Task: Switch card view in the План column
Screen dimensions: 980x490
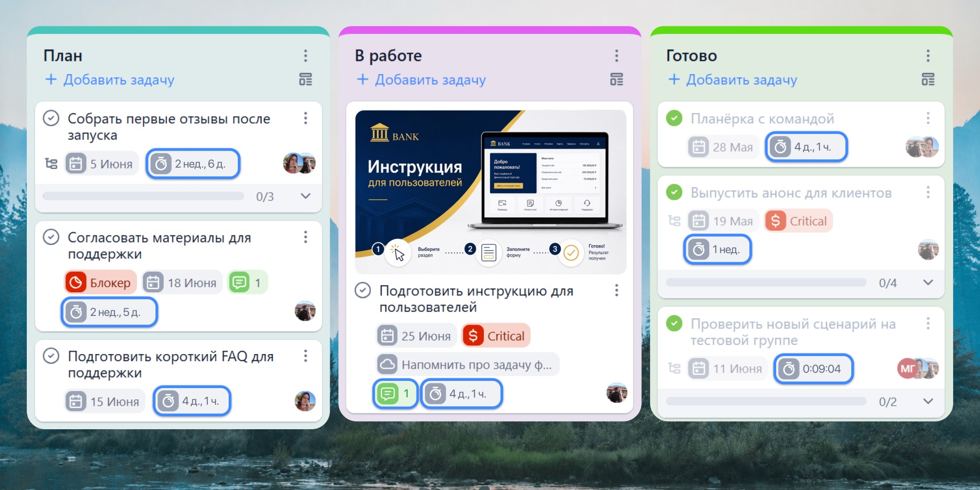Action: 305,79
